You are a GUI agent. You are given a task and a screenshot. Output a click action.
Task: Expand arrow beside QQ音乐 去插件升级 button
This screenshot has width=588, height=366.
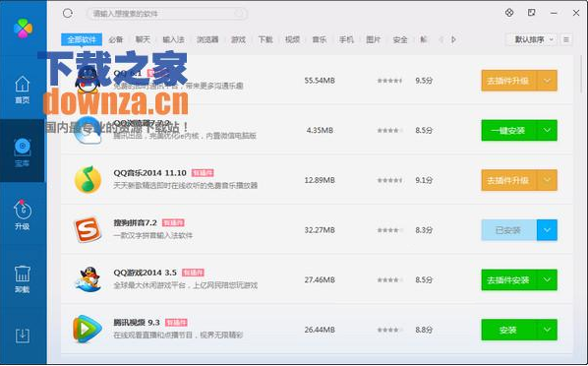pos(547,180)
